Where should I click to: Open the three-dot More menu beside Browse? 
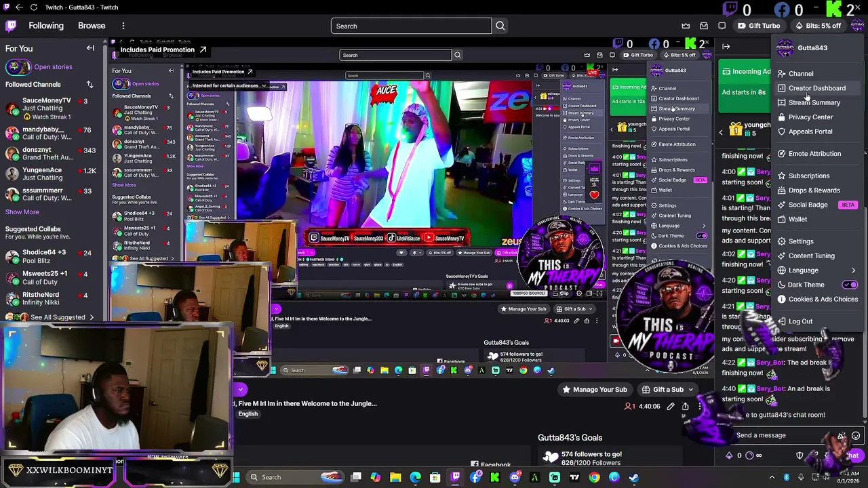point(123,26)
